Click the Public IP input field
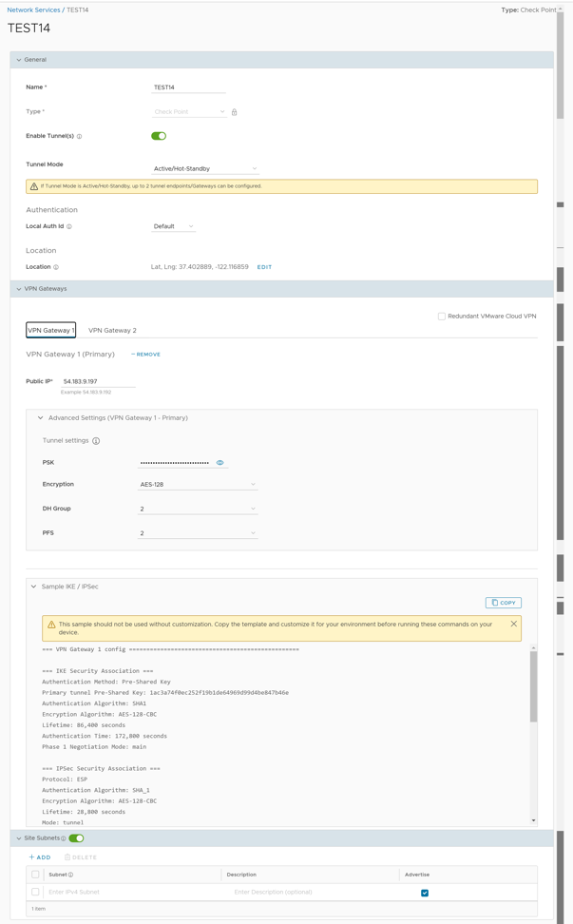Screen dimensions: 573x924 (98, 381)
